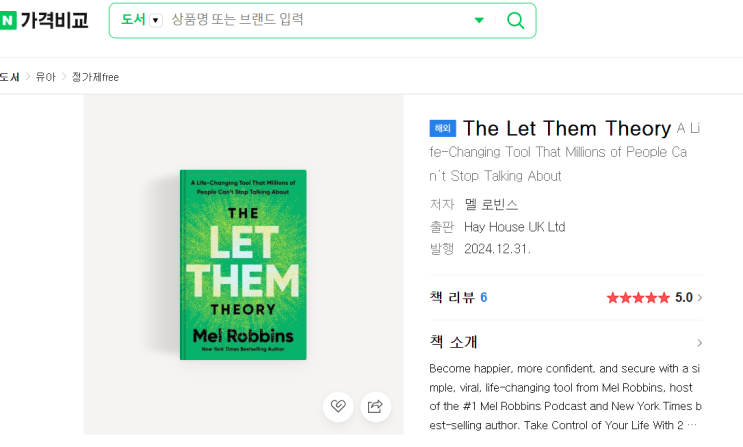Click the share icon below book cover
The width and height of the screenshot is (743, 447).
[375, 406]
